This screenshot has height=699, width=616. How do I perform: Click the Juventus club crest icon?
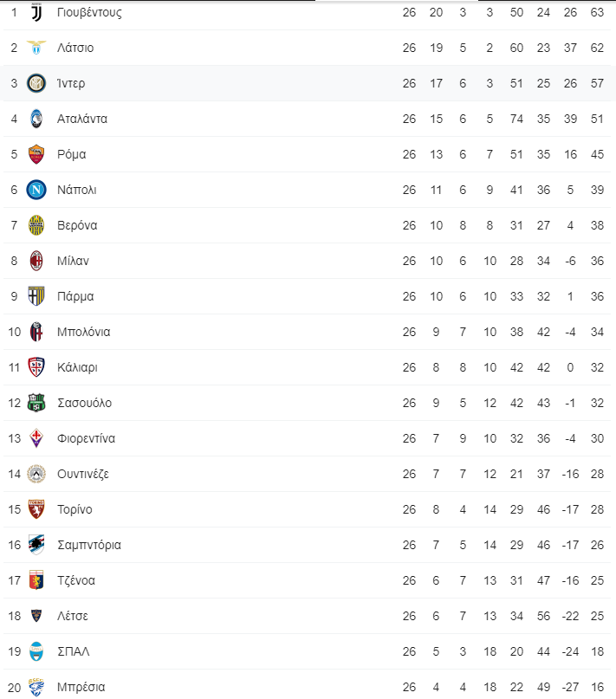[x=36, y=12]
